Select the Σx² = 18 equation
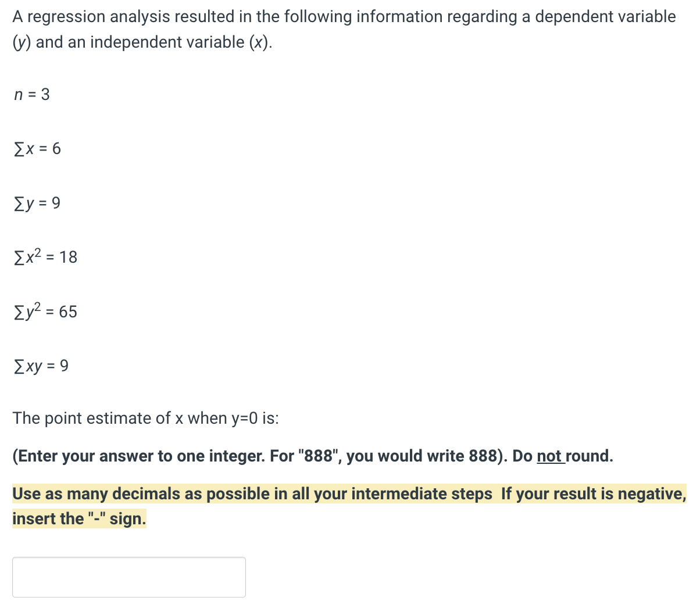 [x=44, y=257]
